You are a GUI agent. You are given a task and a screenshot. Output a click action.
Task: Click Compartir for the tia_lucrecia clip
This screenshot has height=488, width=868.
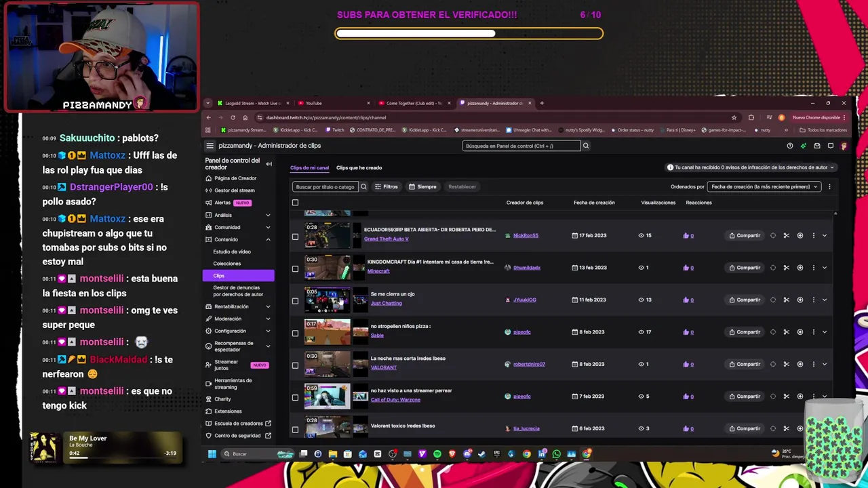point(745,428)
